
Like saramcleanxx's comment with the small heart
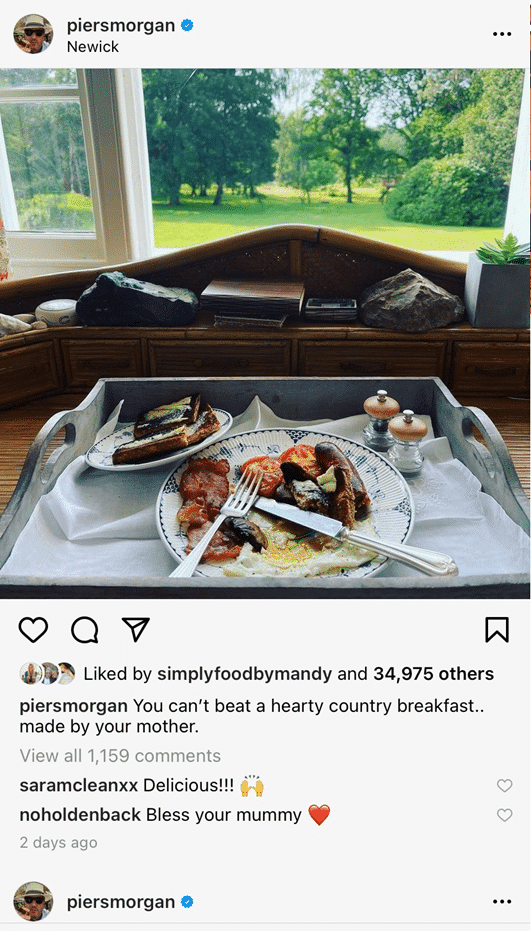[504, 786]
